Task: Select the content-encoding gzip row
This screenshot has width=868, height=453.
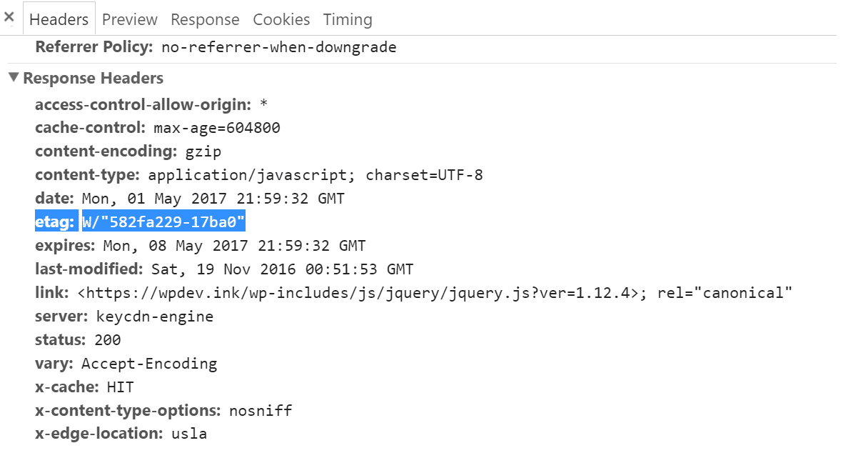Action: (x=128, y=151)
